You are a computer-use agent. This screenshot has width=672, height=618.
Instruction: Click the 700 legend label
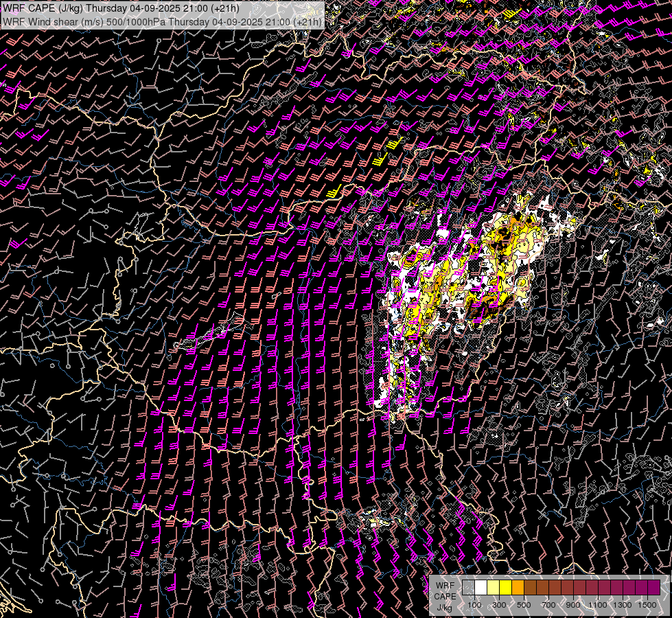(x=548, y=605)
